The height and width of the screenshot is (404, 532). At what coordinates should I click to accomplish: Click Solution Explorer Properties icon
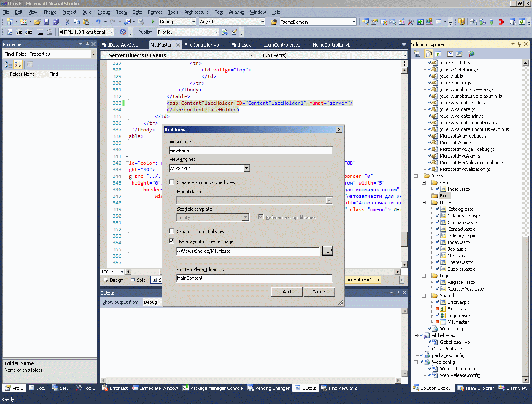[417, 54]
